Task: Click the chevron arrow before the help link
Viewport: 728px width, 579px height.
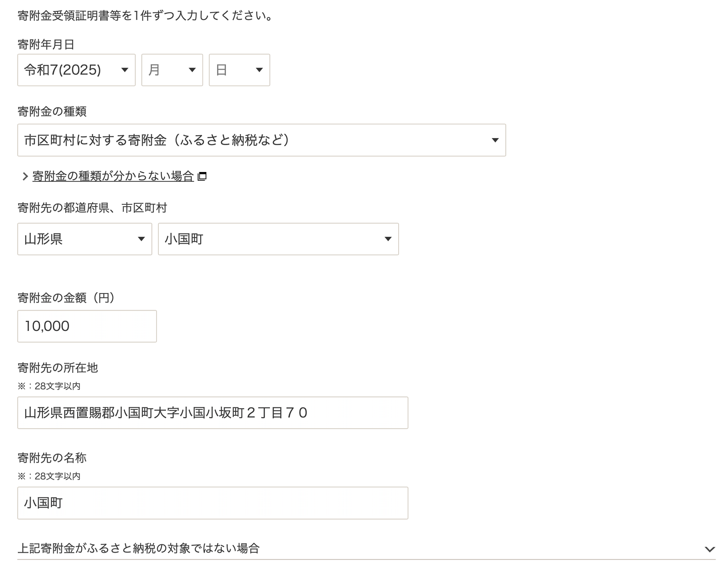Action: pos(25,176)
